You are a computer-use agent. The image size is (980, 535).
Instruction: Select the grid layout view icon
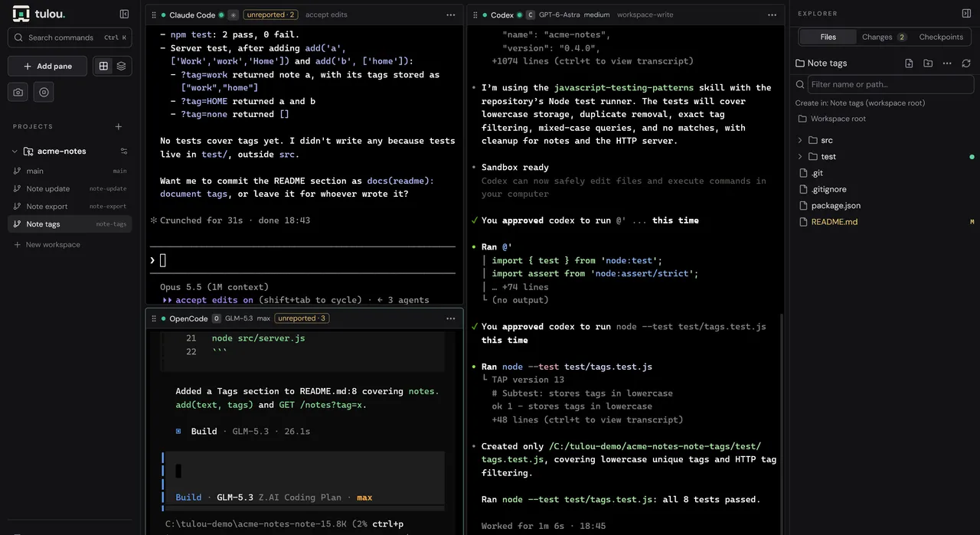click(103, 66)
